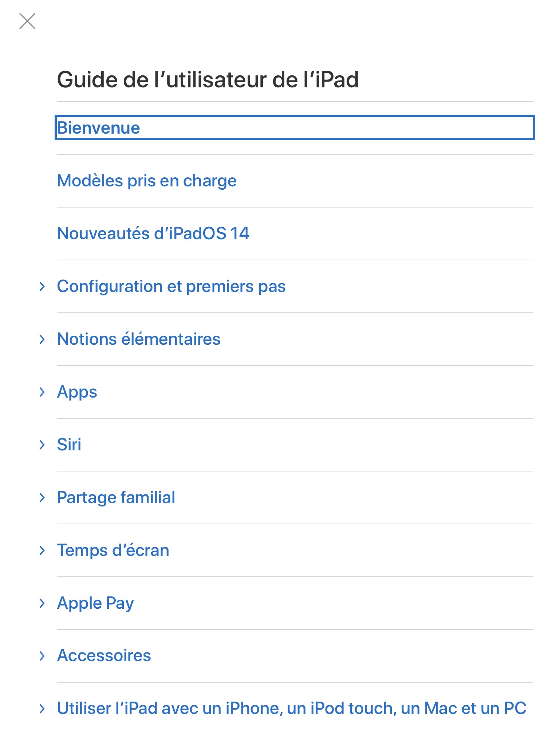Open Modèles pris en charge page
Viewport: 560px width, 734px height.
(x=147, y=181)
